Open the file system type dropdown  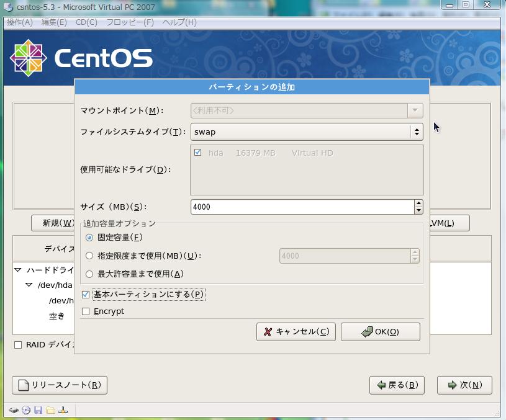tap(307, 132)
